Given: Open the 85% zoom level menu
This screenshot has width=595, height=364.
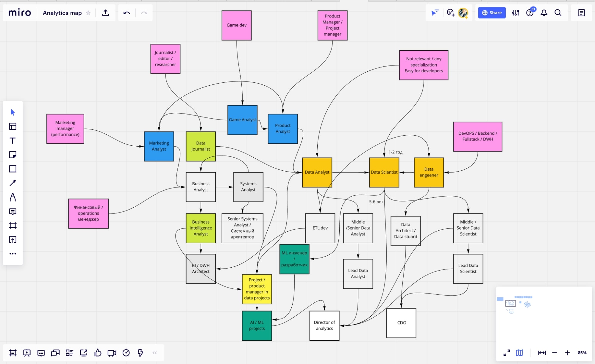Looking at the screenshot, I should pos(582,353).
